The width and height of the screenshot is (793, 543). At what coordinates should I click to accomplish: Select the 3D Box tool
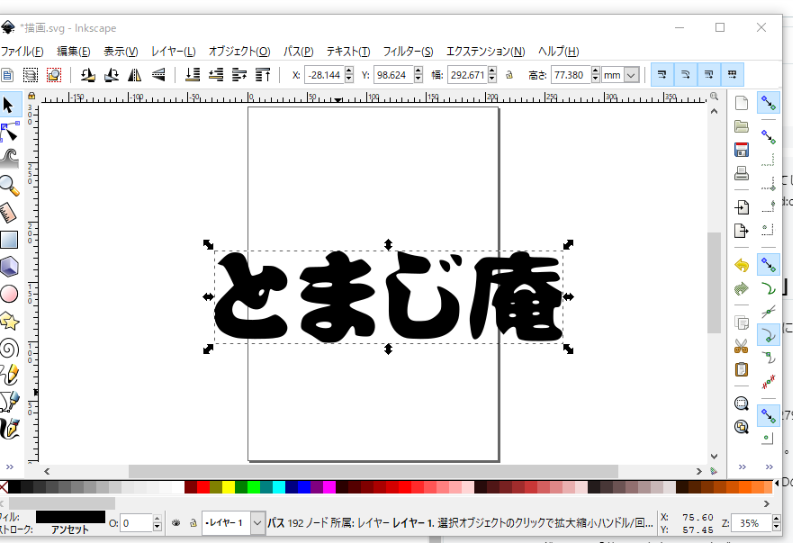coord(9,266)
